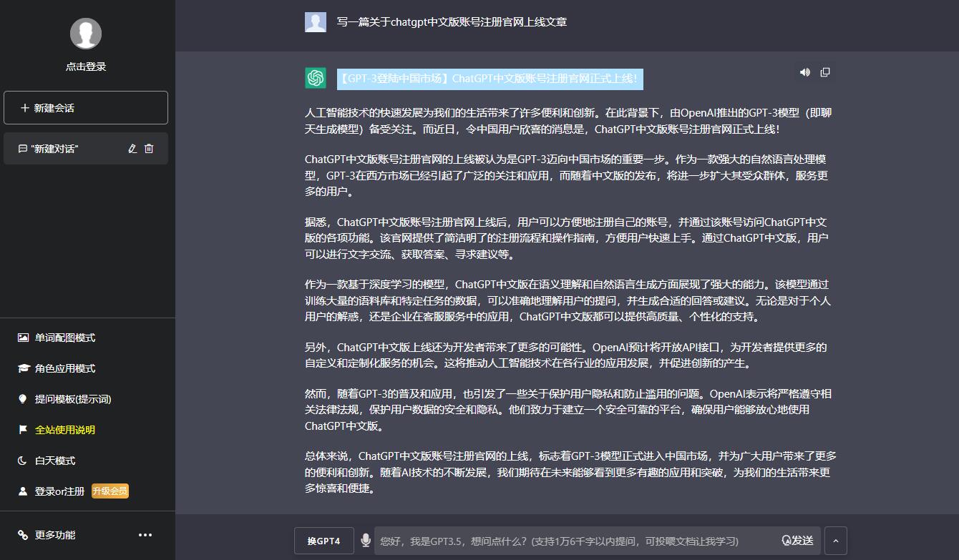The image size is (959, 560).
Task: Toggle 白天模式 day mode
Action: coord(55,461)
